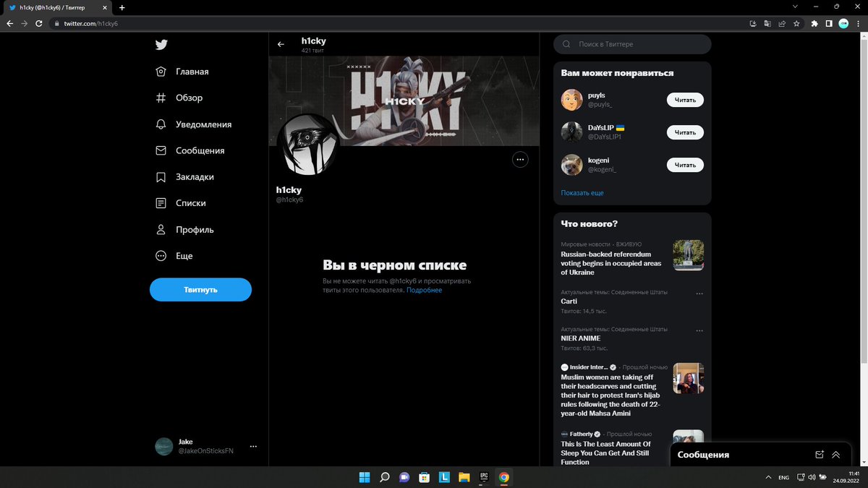Screen dimensions: 868x488
Task: Click Показать еще link
Action: click(x=582, y=193)
